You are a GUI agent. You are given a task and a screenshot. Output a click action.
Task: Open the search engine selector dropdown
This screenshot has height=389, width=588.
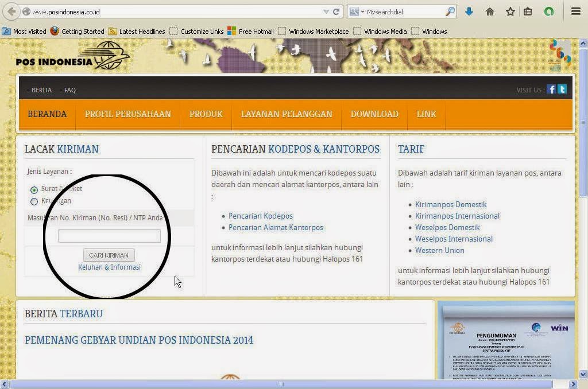pos(356,12)
